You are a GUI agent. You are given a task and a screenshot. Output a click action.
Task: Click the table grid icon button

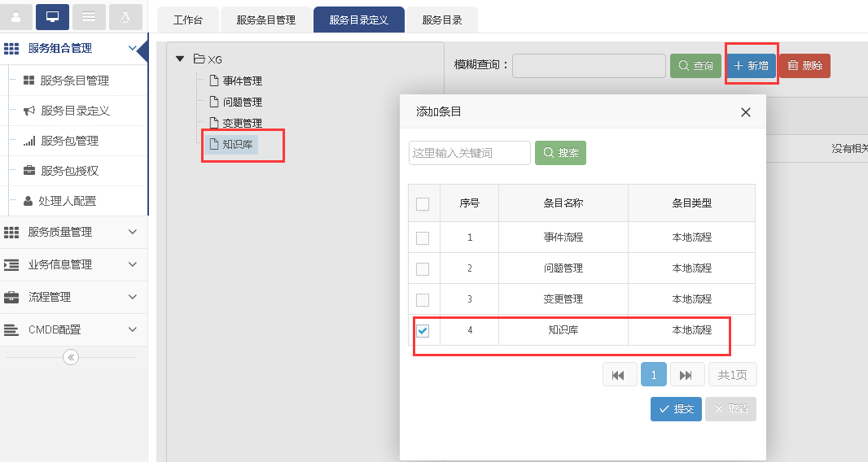coord(89,16)
